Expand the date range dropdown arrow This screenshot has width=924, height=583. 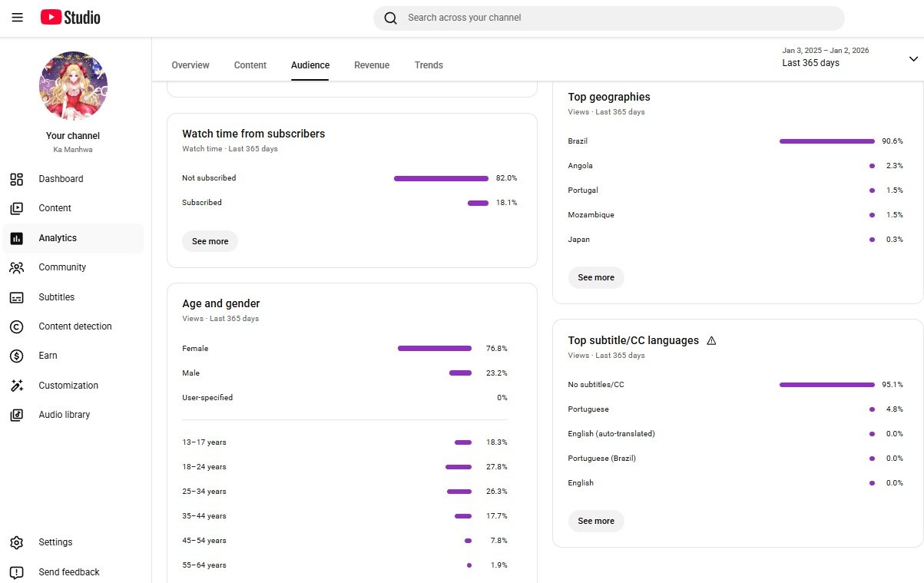pyautogui.click(x=913, y=58)
